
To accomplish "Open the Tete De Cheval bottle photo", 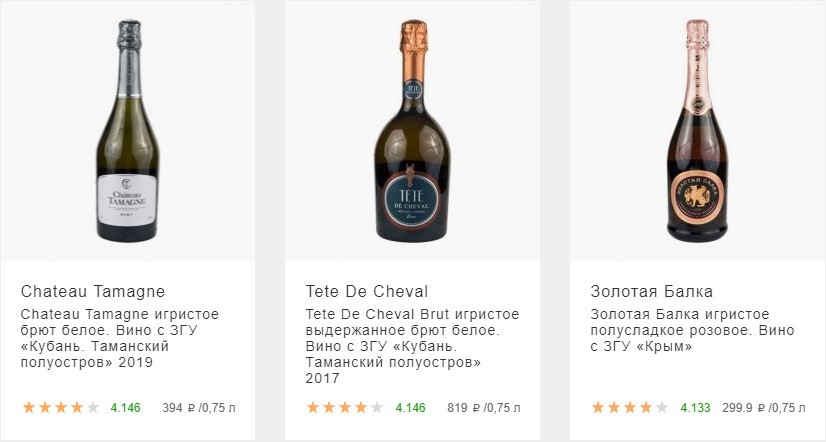I will (412, 130).
